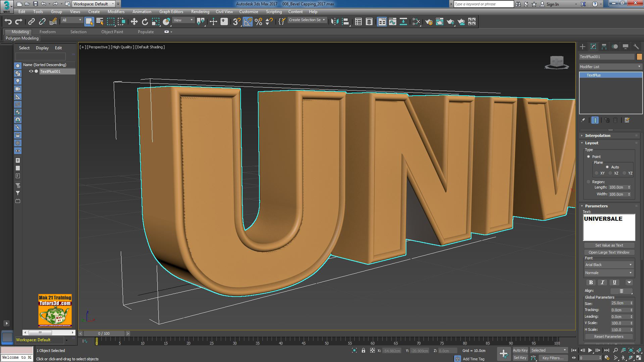Click the Key Filters button
The image size is (644, 362).
coord(553,358)
